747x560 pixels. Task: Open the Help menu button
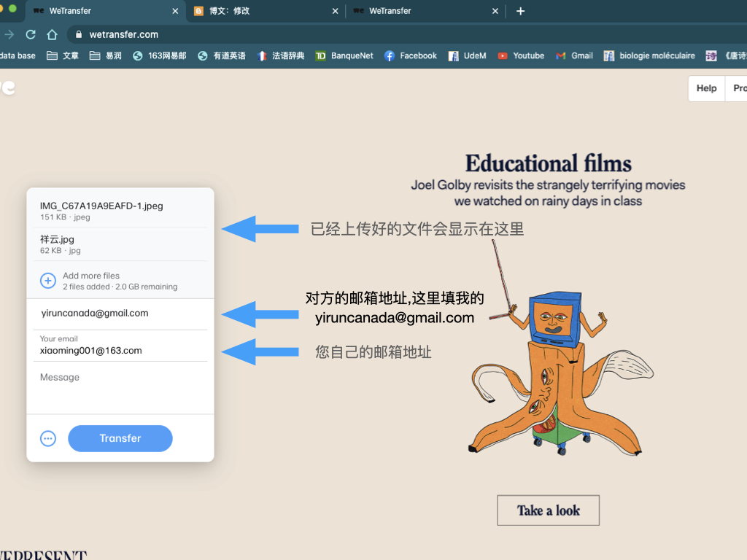pyautogui.click(x=706, y=88)
